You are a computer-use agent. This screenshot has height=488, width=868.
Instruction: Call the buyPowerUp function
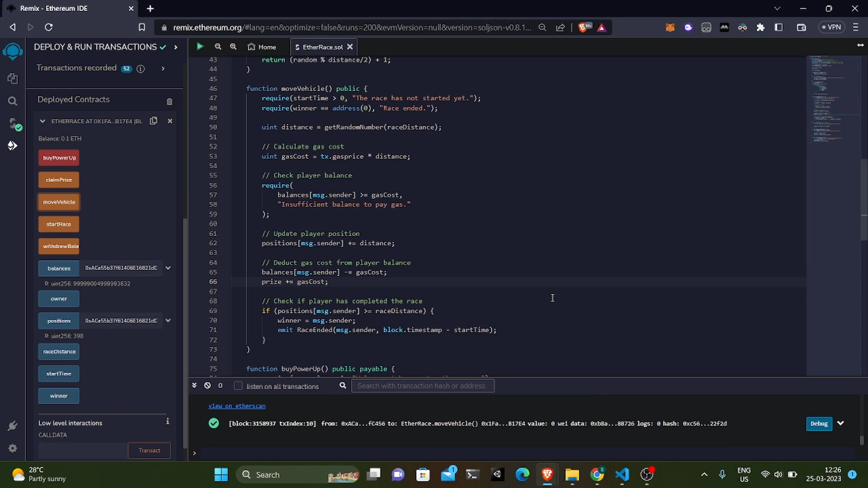tap(59, 158)
